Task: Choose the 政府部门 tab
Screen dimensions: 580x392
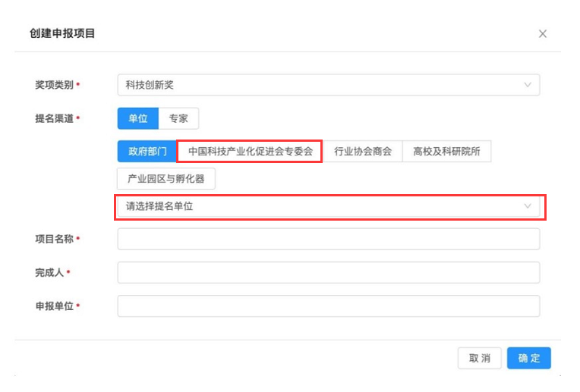Action: [147, 151]
